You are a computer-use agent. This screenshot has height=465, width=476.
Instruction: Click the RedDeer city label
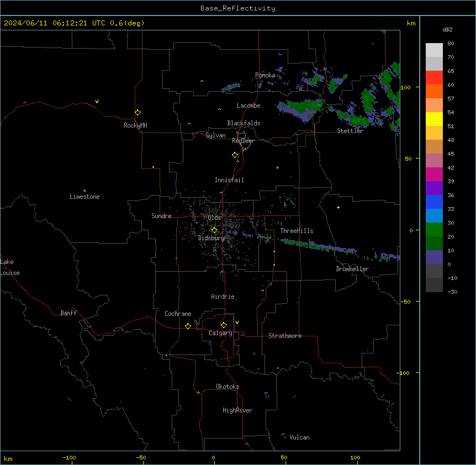pyautogui.click(x=243, y=141)
